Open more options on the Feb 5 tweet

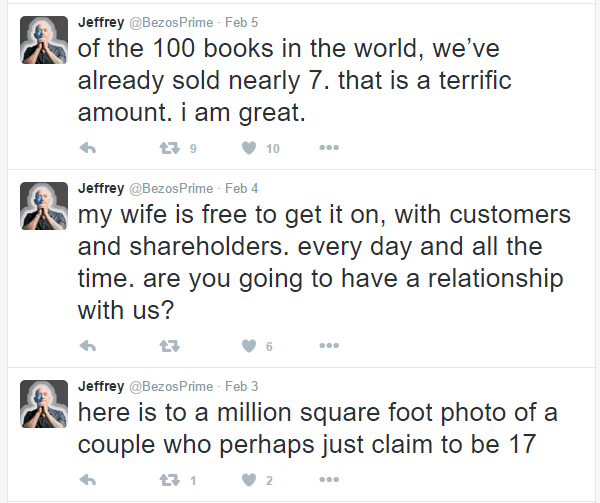328,149
